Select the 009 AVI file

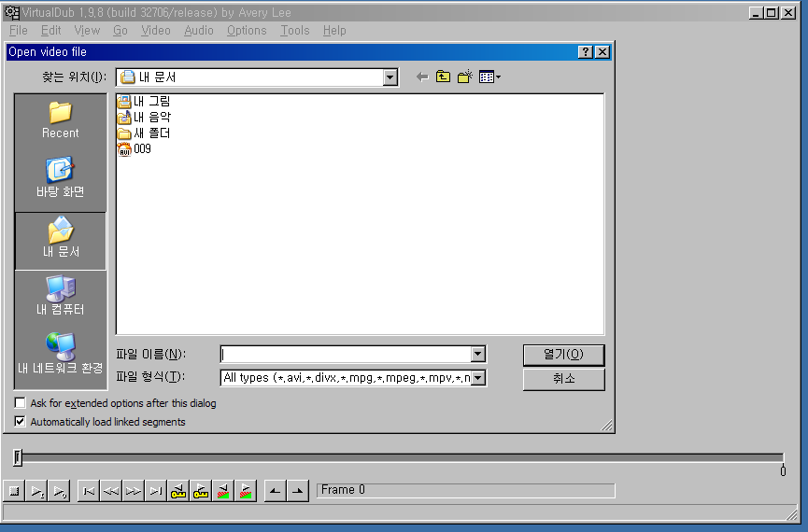point(135,149)
